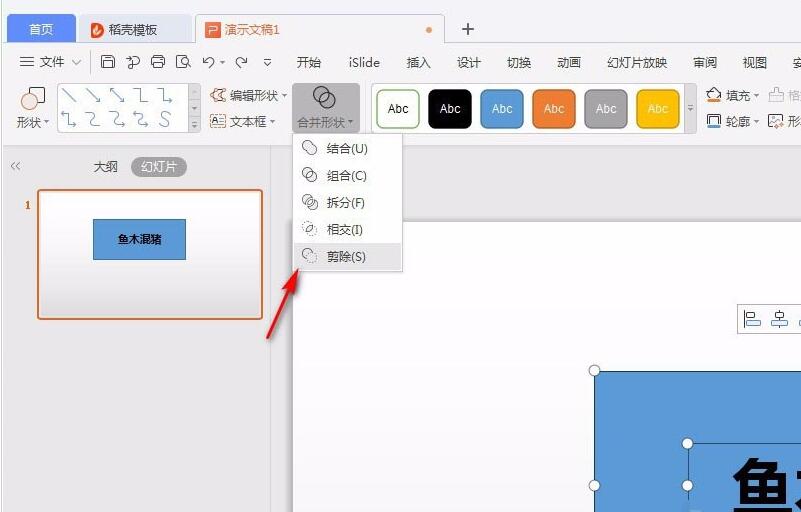Apply the orange Abc shape style

[554, 109]
